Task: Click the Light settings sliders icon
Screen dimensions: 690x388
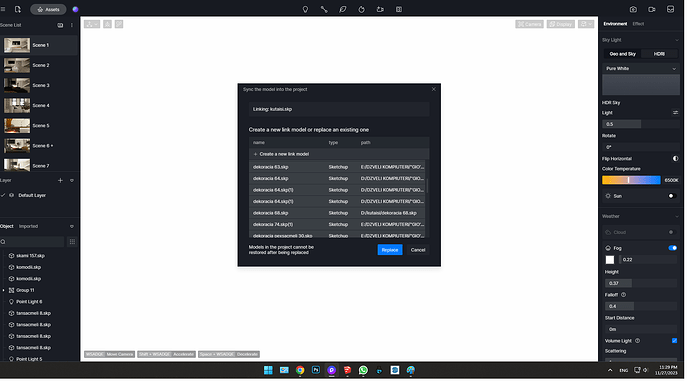Action: click(675, 113)
